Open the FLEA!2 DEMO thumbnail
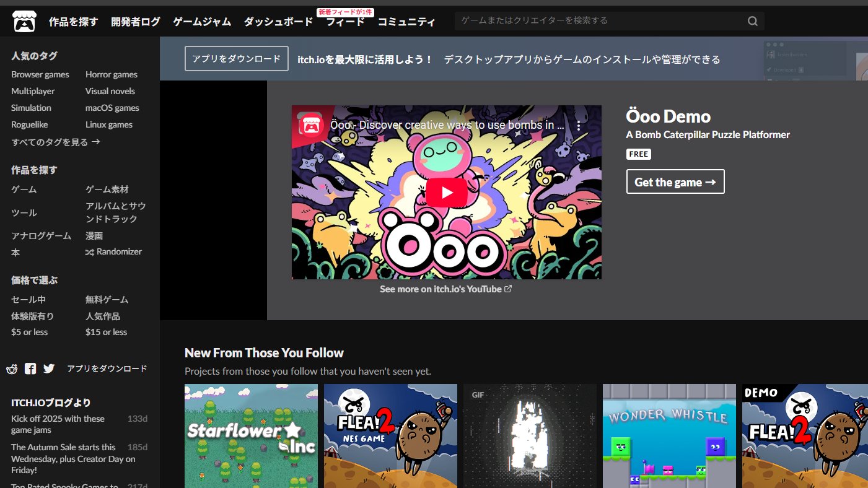868x488 pixels. point(805,436)
